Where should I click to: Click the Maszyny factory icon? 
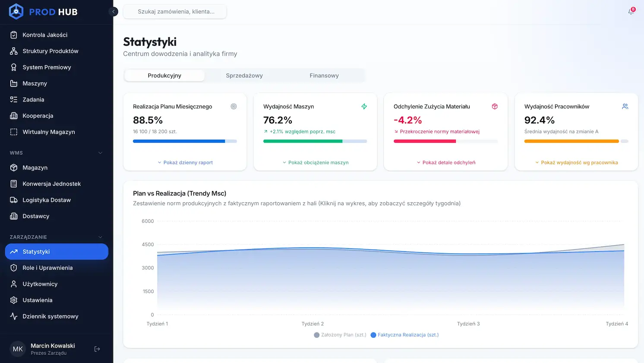coord(14,83)
